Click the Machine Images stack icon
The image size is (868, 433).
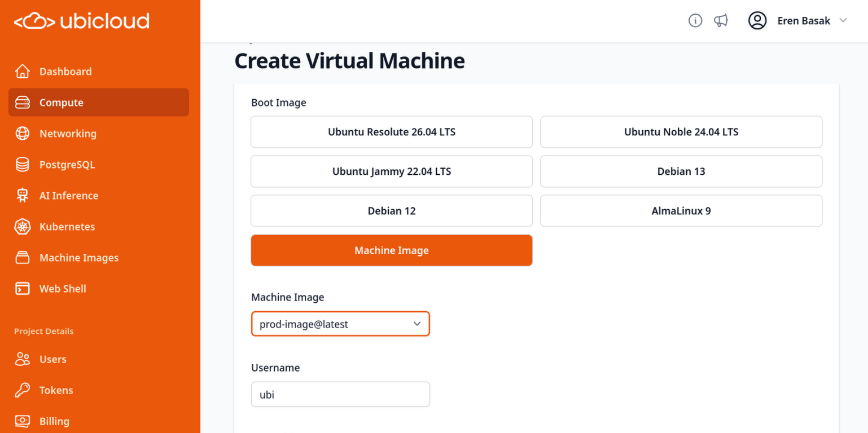22,258
